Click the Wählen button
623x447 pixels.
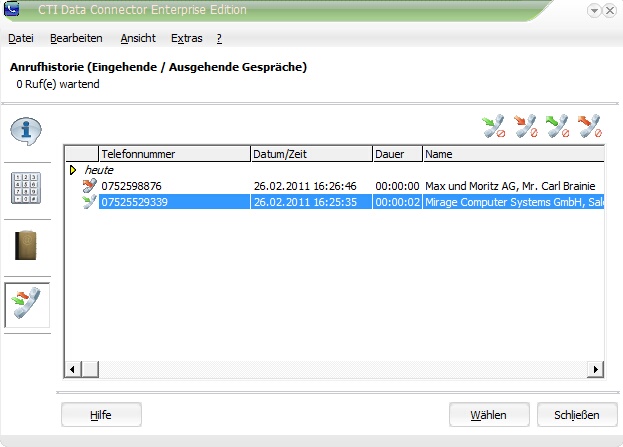489,415
